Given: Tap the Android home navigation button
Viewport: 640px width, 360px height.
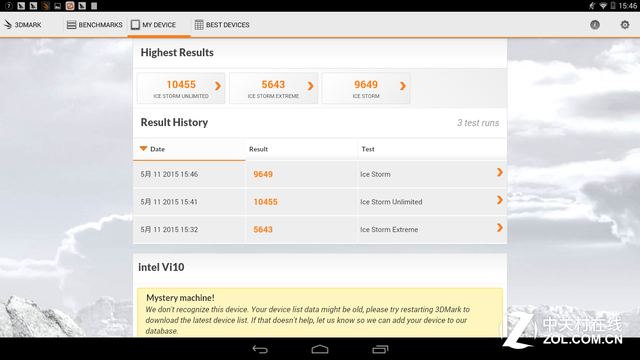Looking at the screenshot, I should pos(320,349).
